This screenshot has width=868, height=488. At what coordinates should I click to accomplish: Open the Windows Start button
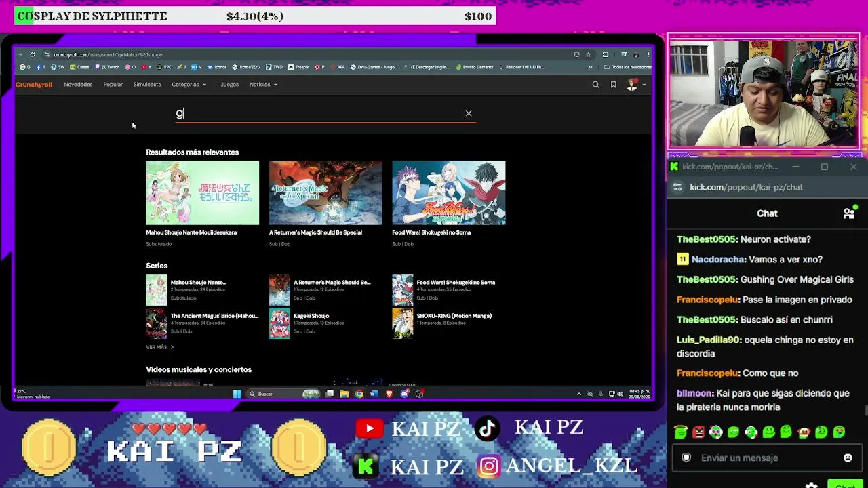tap(237, 394)
